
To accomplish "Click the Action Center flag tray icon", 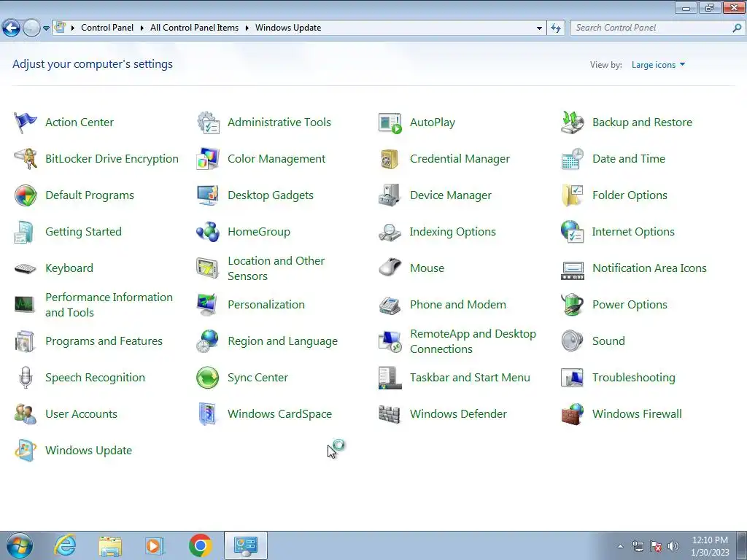I will tap(656, 546).
